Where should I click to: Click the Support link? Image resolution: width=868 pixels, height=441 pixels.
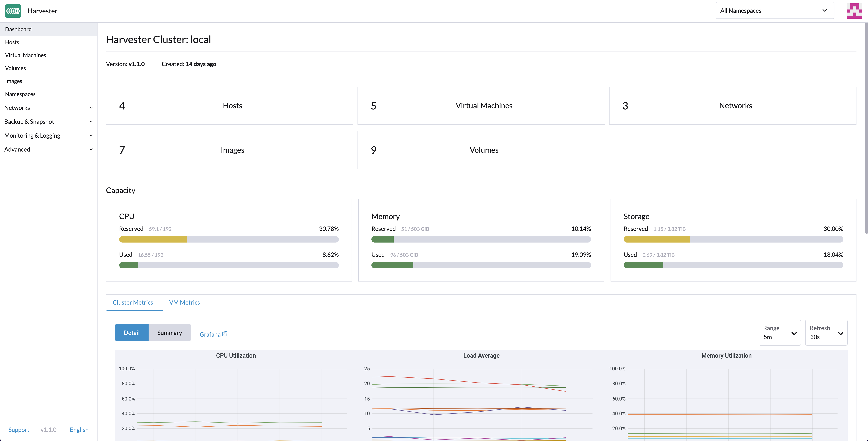coord(18,429)
